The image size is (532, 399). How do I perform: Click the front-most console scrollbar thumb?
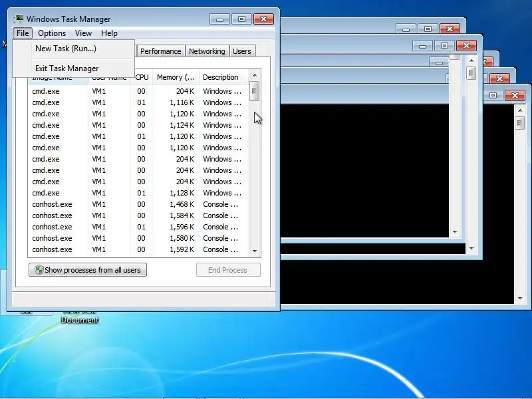(520, 123)
